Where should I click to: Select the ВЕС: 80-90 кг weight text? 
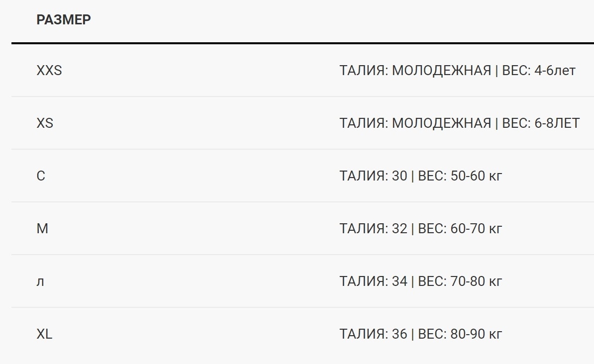[x=460, y=334]
